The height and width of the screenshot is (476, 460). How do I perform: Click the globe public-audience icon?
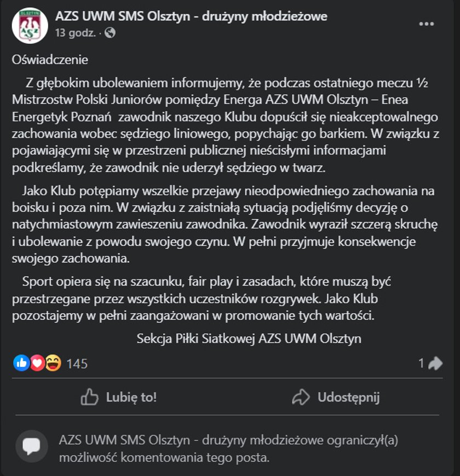click(110, 33)
